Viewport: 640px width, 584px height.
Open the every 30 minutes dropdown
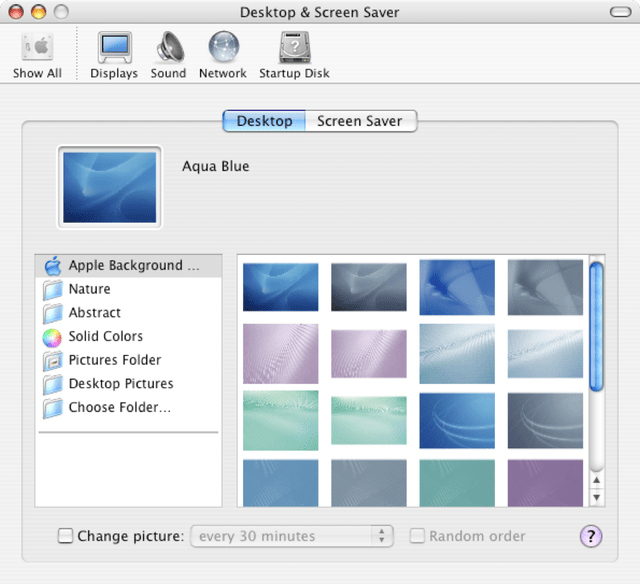point(292,537)
